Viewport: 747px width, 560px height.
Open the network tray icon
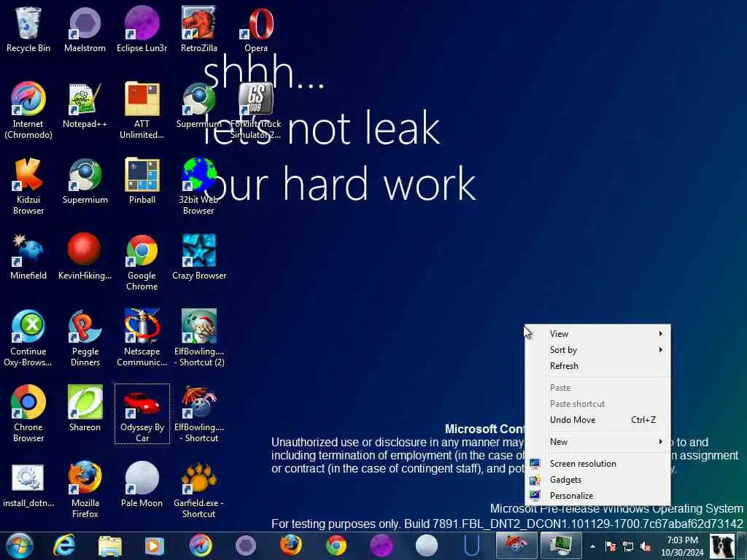point(628,547)
